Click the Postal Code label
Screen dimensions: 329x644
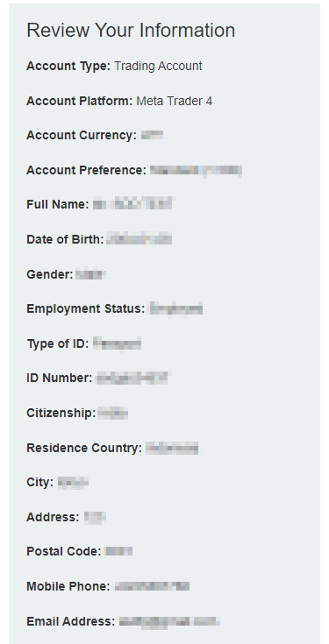coord(64,552)
